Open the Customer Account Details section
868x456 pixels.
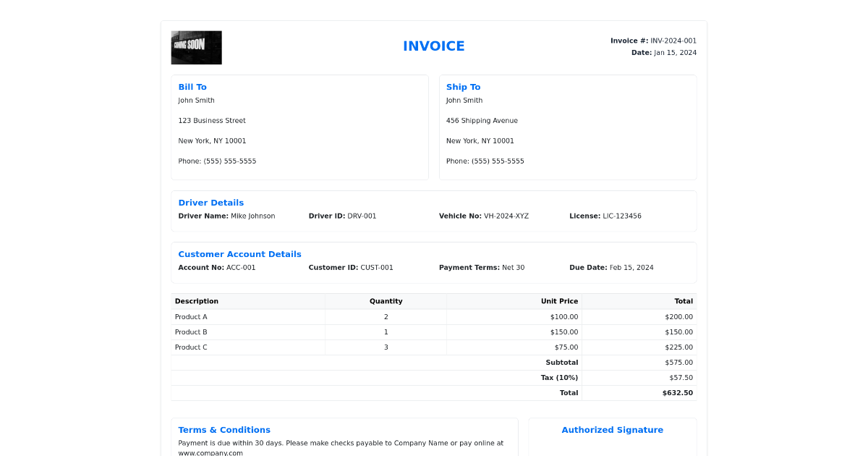(239, 254)
